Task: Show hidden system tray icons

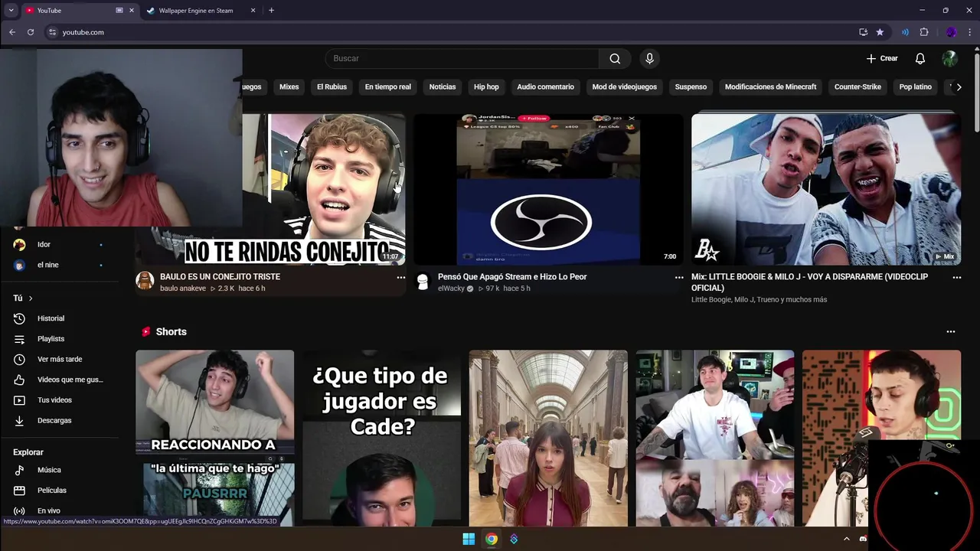Action: click(846, 539)
